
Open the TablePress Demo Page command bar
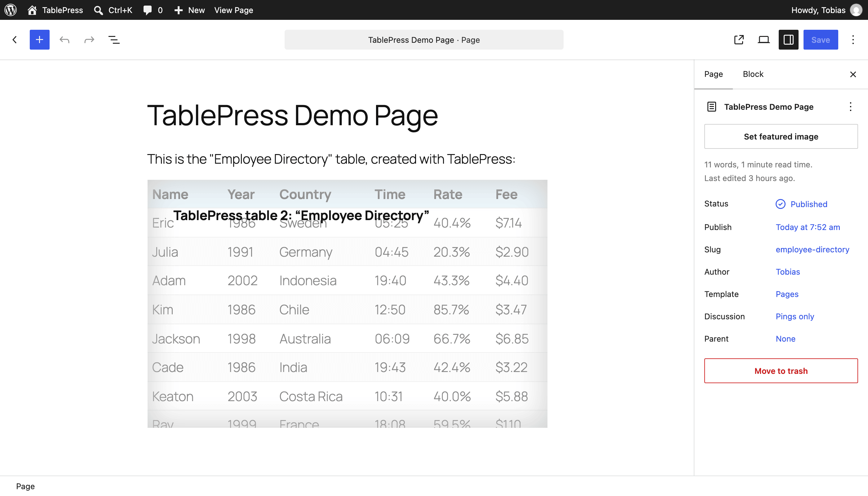(424, 39)
